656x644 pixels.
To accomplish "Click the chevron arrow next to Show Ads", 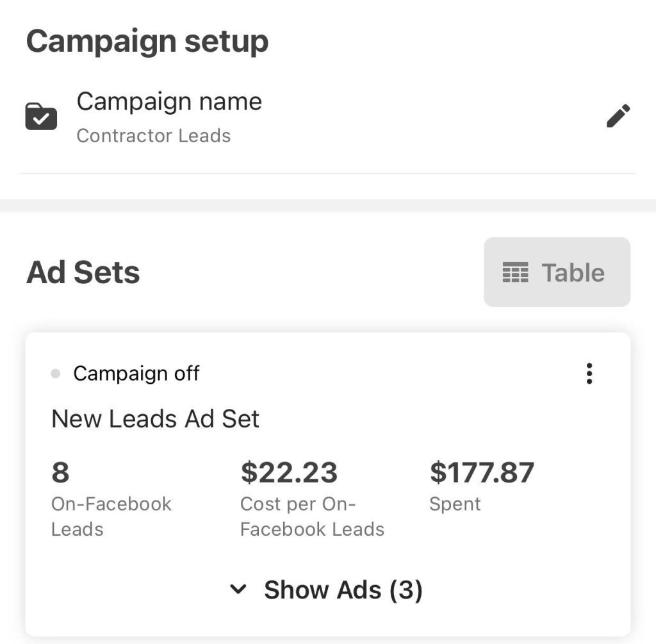I will 240,589.
